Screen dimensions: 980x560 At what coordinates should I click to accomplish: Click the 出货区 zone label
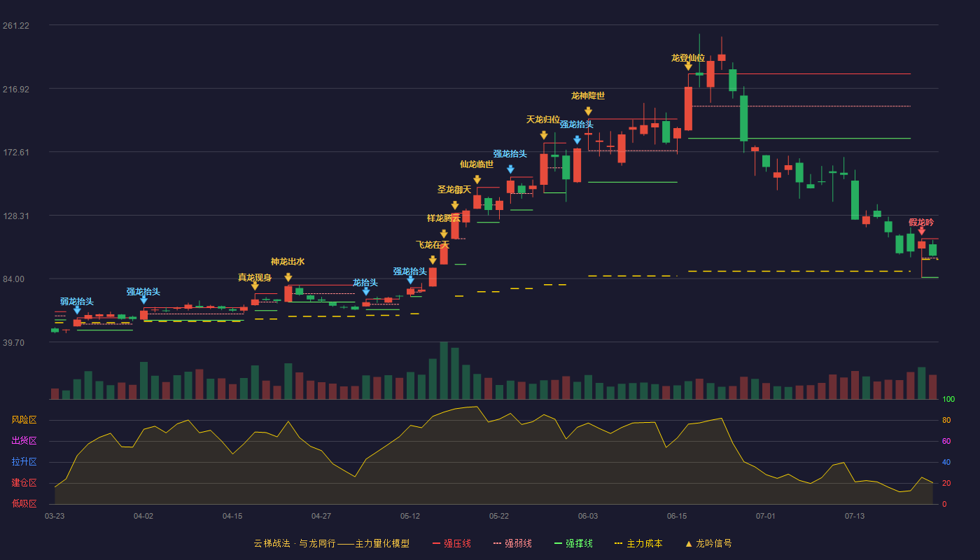[x=24, y=441]
